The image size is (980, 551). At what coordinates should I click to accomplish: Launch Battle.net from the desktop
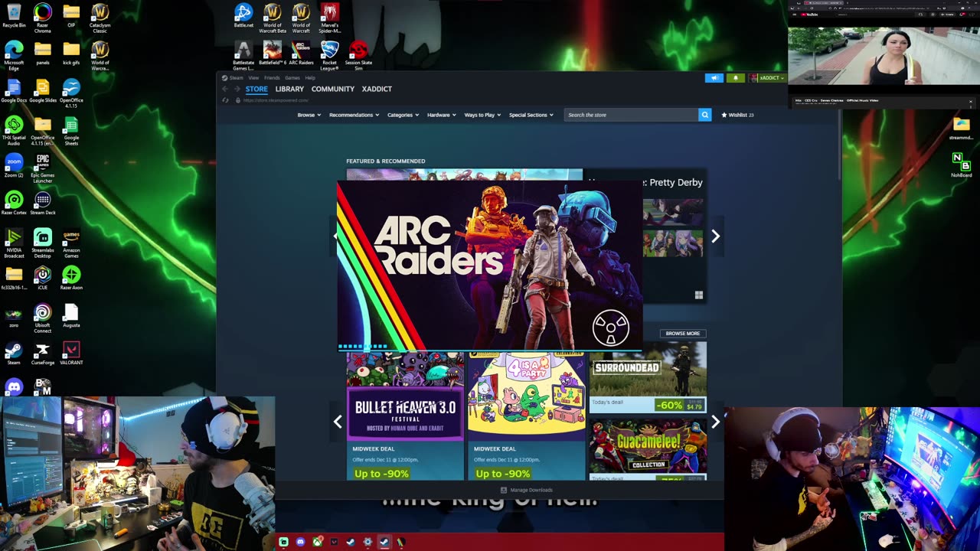(x=243, y=16)
